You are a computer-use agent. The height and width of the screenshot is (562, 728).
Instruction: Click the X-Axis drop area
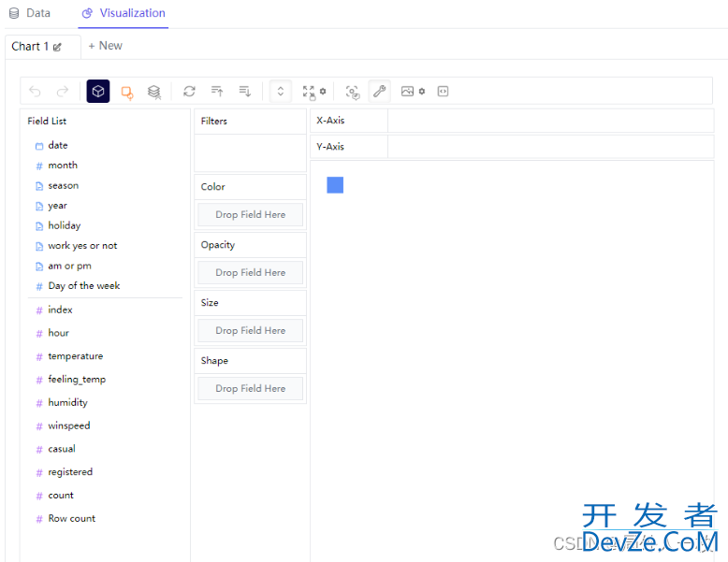[x=550, y=121]
